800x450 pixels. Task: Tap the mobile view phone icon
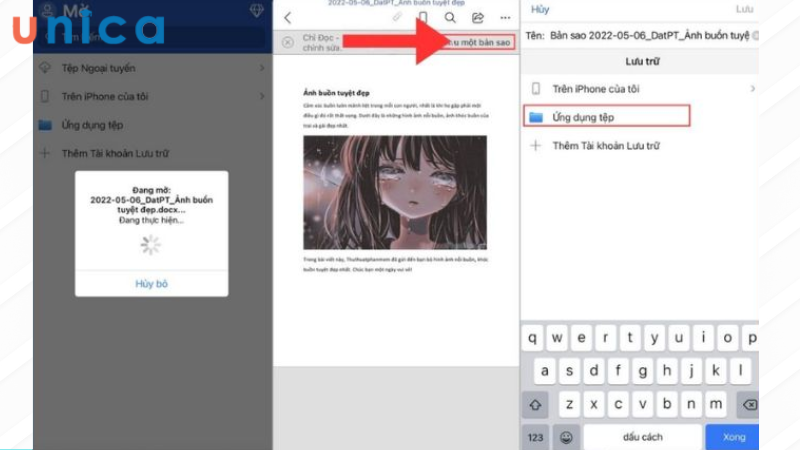(423, 18)
